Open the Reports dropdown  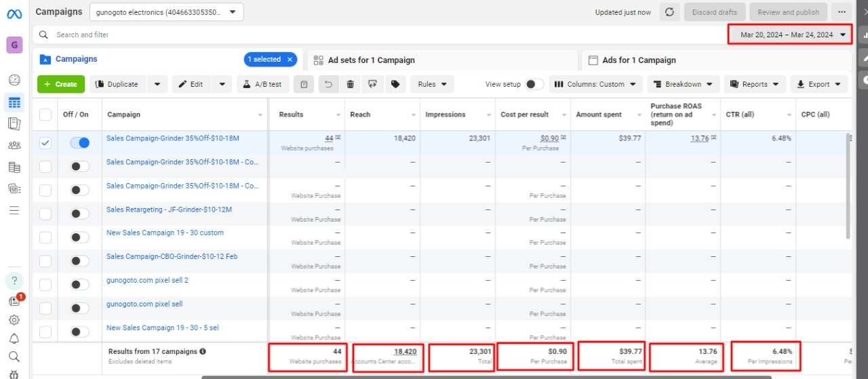(x=755, y=84)
